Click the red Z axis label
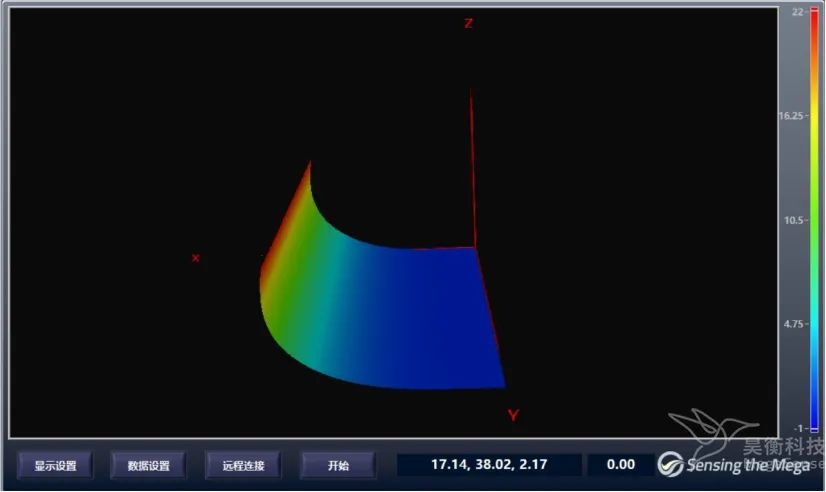 (468, 23)
